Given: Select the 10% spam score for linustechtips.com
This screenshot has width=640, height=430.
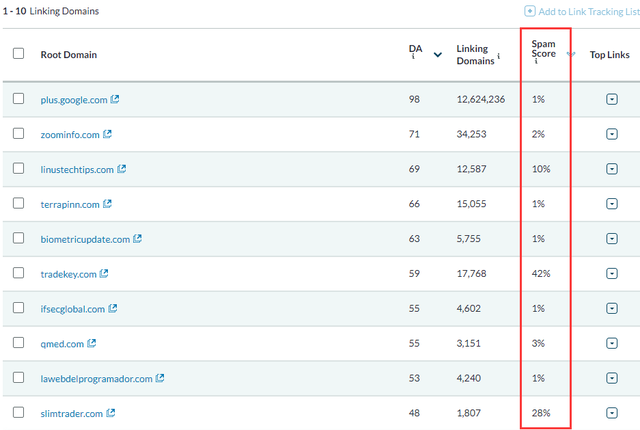Looking at the screenshot, I should (541, 169).
